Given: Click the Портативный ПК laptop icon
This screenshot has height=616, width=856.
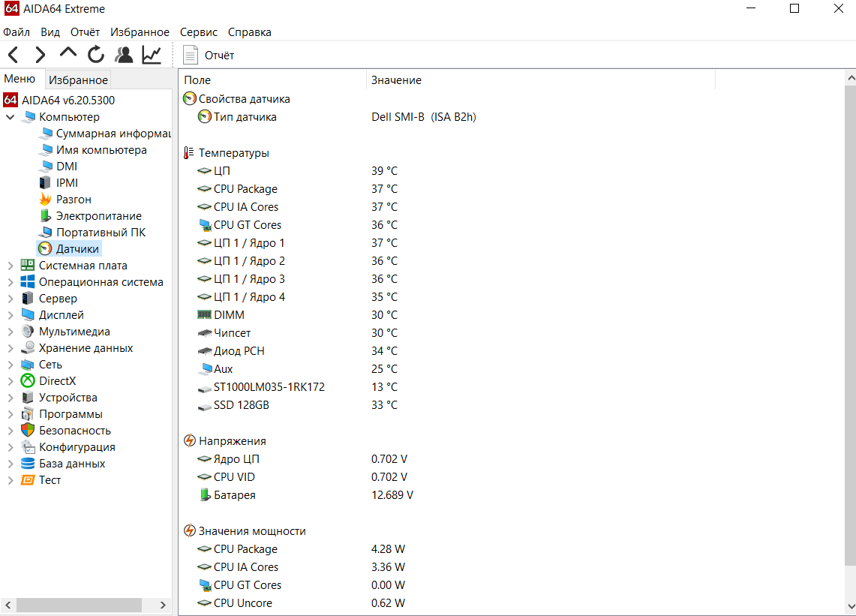Looking at the screenshot, I should [x=47, y=233].
